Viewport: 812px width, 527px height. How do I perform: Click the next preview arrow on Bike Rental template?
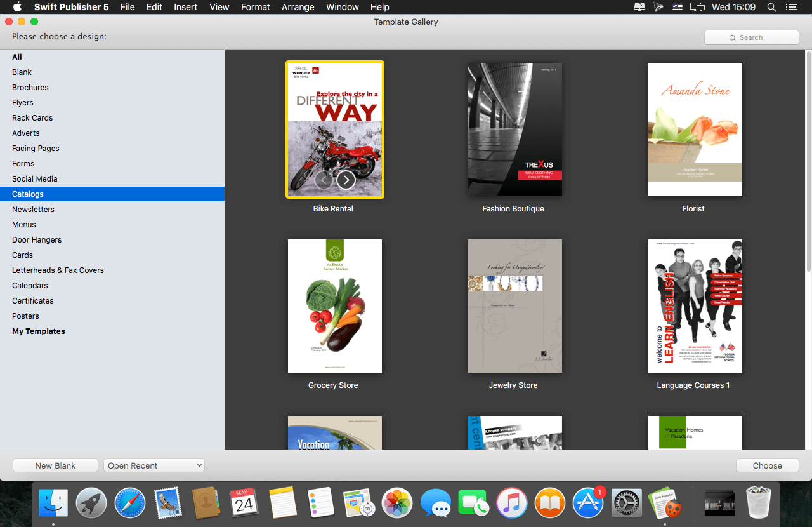tap(346, 180)
